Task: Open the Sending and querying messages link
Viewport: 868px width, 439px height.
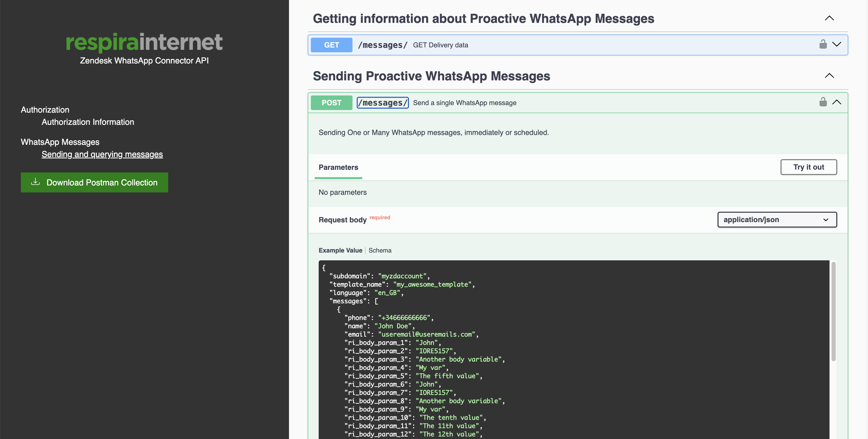Action: tap(102, 154)
